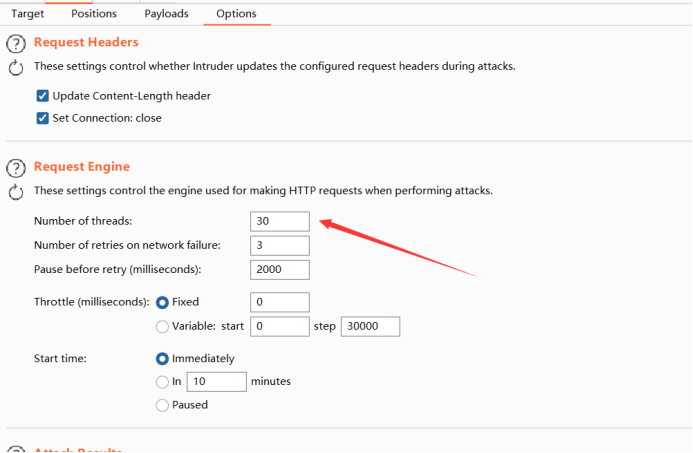Select Paused start time option
Image resolution: width=693 pixels, height=453 pixels.
coord(162,405)
